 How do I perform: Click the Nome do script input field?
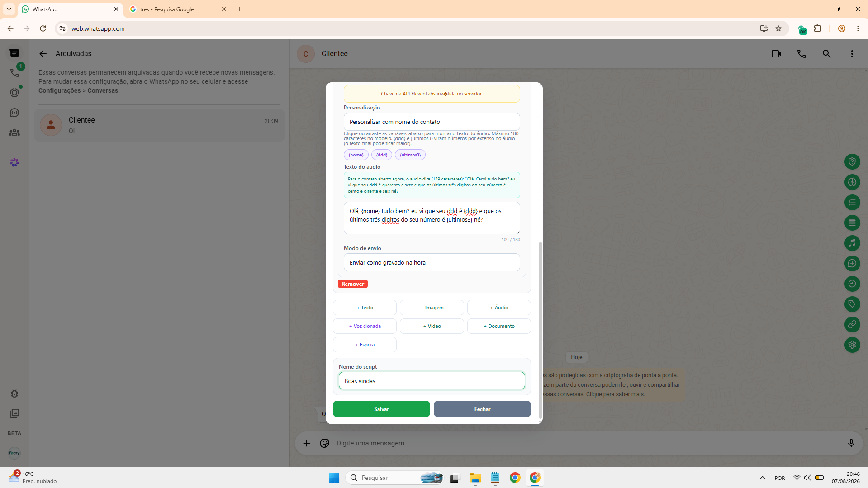(x=432, y=381)
